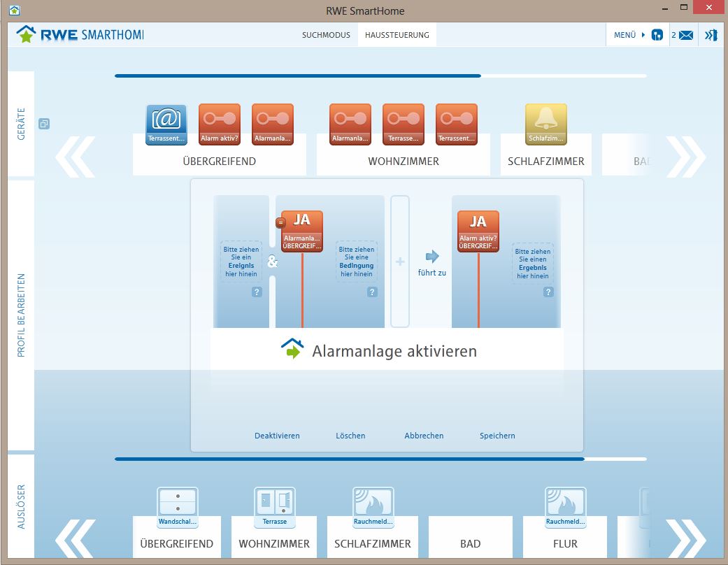This screenshot has width=728, height=565.
Task: Show next trigger rooms with right arrows
Action: click(686, 539)
